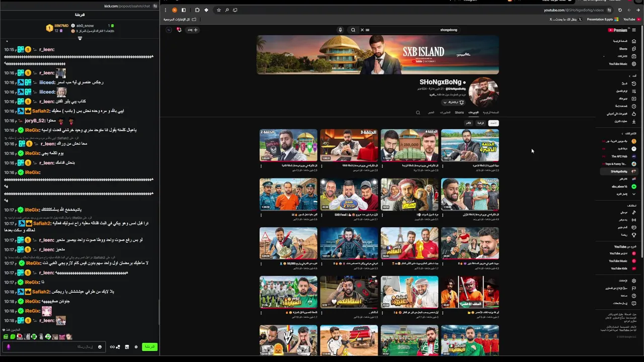This screenshot has height=362, width=644.
Task: Open Toys & Funny subscription channel
Action: [x=620, y=164]
